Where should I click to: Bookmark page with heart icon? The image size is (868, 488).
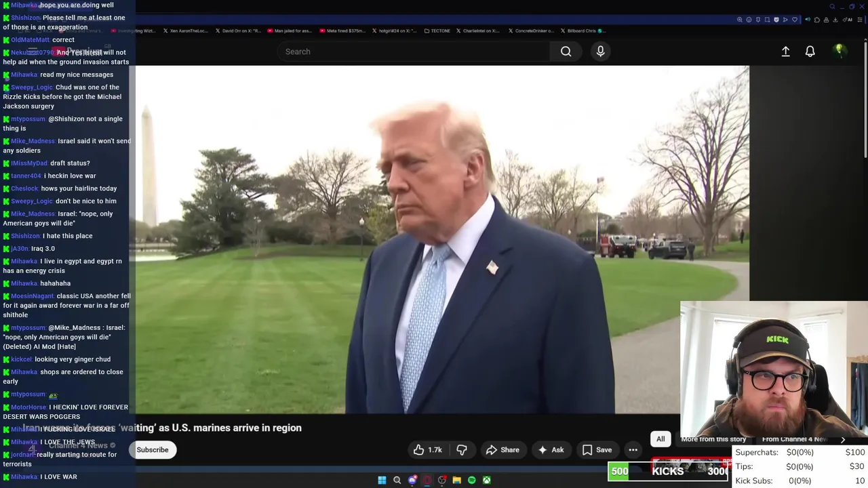tap(795, 20)
